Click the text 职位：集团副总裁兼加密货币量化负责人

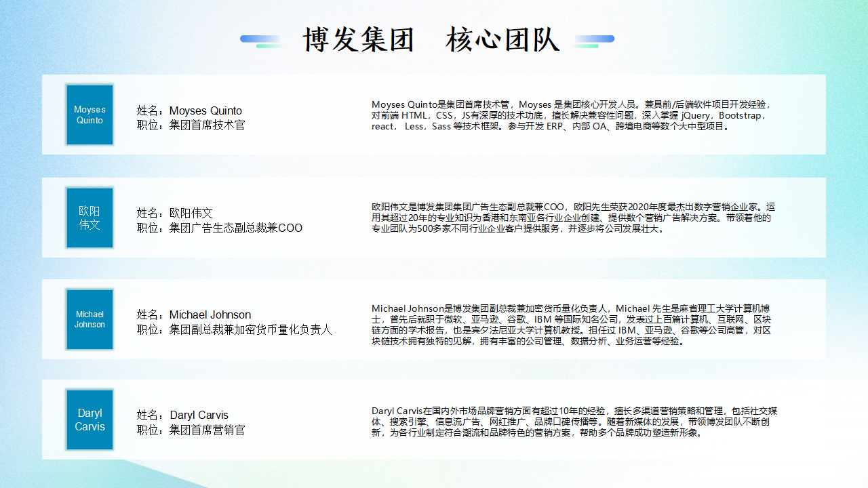point(235,329)
